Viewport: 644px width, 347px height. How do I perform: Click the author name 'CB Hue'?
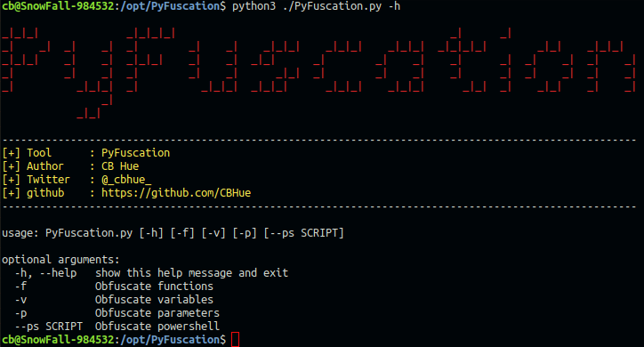tap(120, 166)
